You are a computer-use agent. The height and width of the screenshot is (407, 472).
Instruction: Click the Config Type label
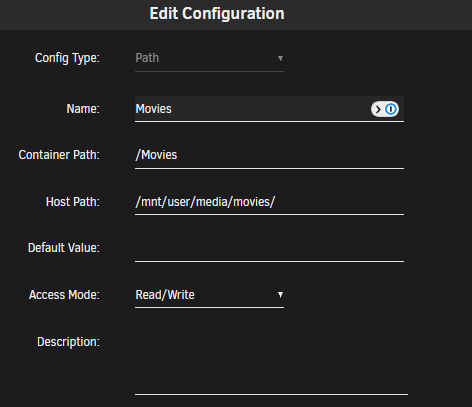[67, 58]
